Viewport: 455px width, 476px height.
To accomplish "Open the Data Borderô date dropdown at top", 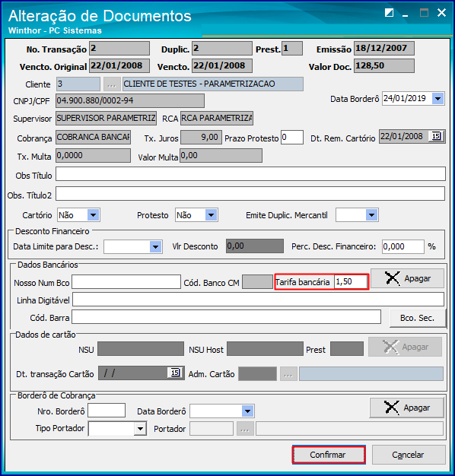I will click(437, 99).
